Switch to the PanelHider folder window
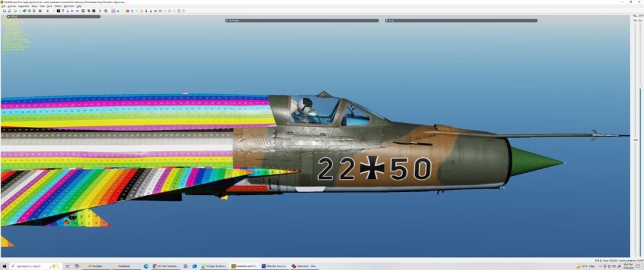The height and width of the screenshot is (270, 644). click(126, 266)
